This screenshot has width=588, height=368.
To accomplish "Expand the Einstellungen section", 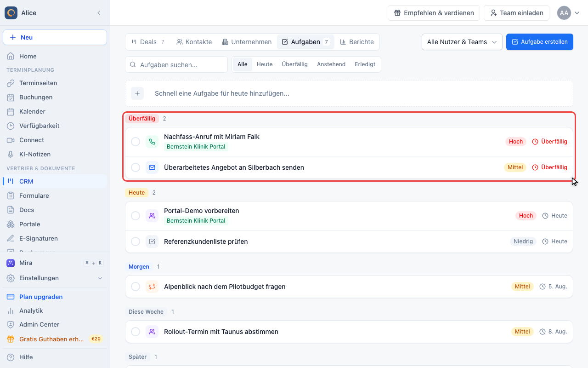I will pyautogui.click(x=55, y=278).
